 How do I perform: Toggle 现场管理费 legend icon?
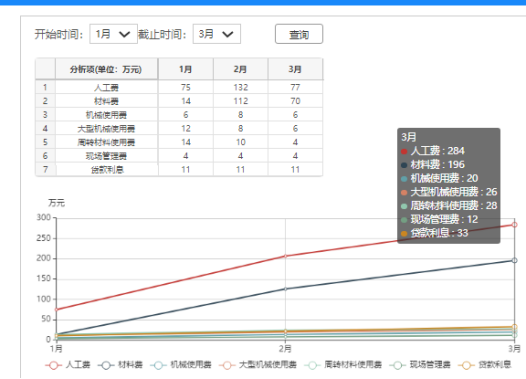tap(398, 365)
